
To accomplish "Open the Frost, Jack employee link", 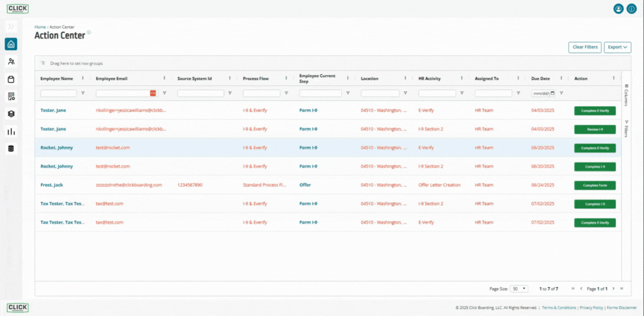I will (52, 185).
